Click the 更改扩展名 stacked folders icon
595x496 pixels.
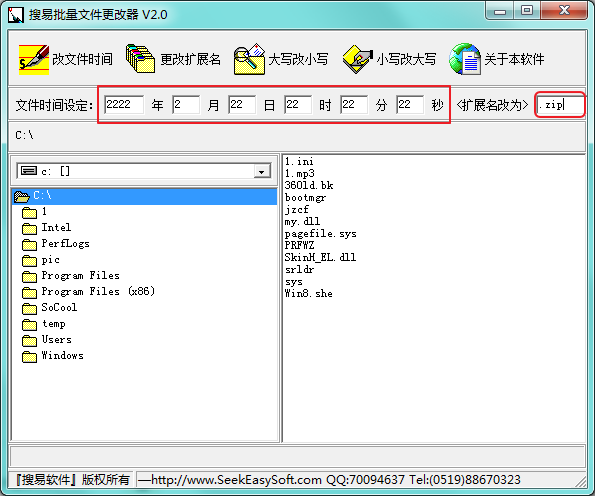(140, 58)
